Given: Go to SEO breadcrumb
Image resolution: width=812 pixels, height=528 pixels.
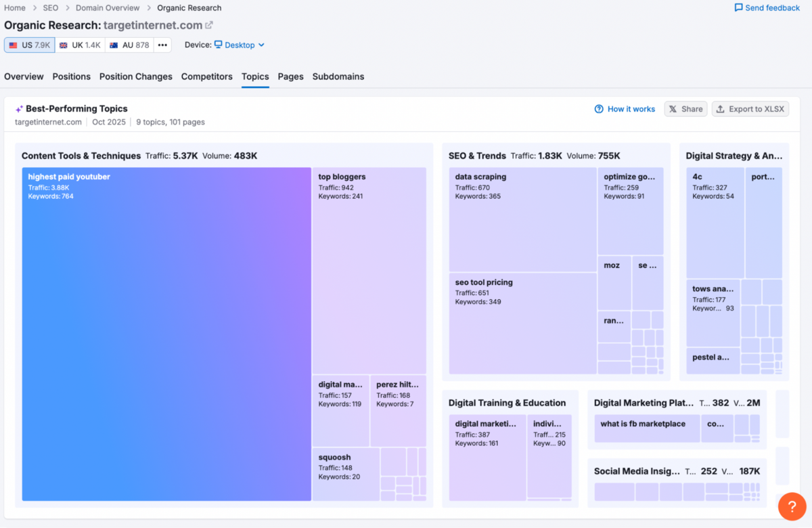Looking at the screenshot, I should [x=51, y=8].
